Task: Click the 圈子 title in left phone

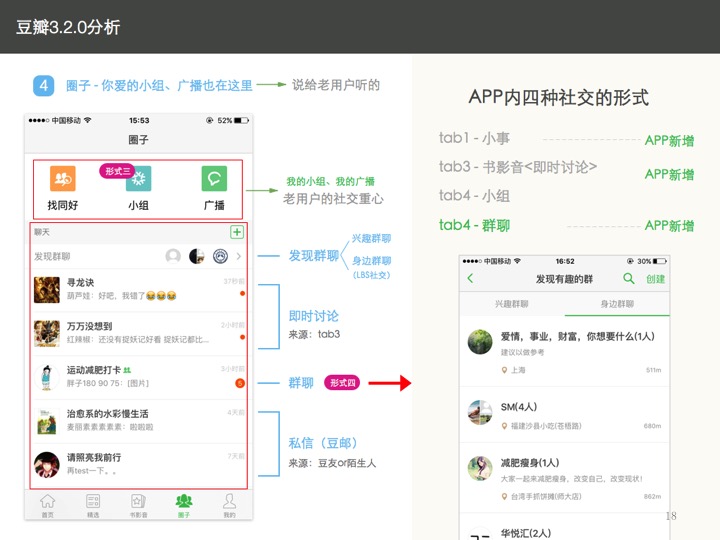Action: click(138, 140)
